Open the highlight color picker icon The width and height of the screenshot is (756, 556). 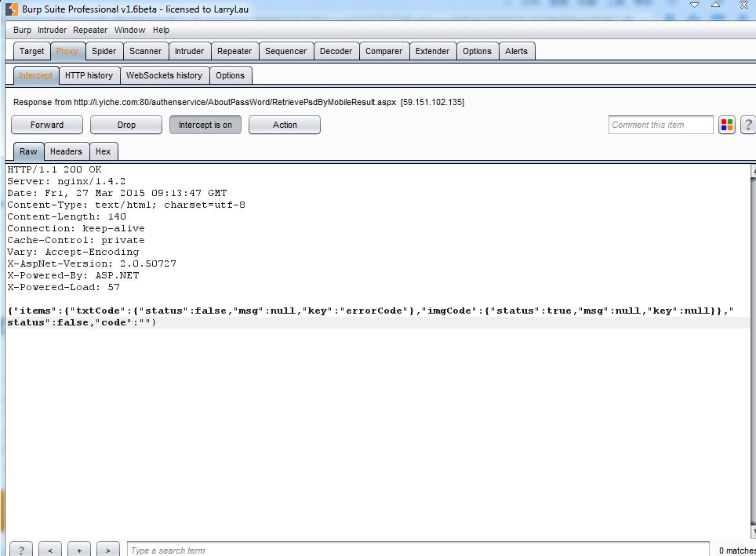click(726, 125)
